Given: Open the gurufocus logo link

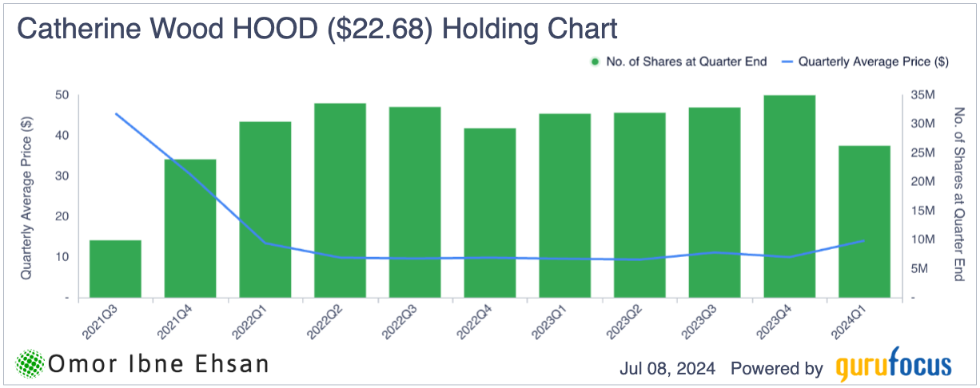Looking at the screenshot, I should (894, 368).
